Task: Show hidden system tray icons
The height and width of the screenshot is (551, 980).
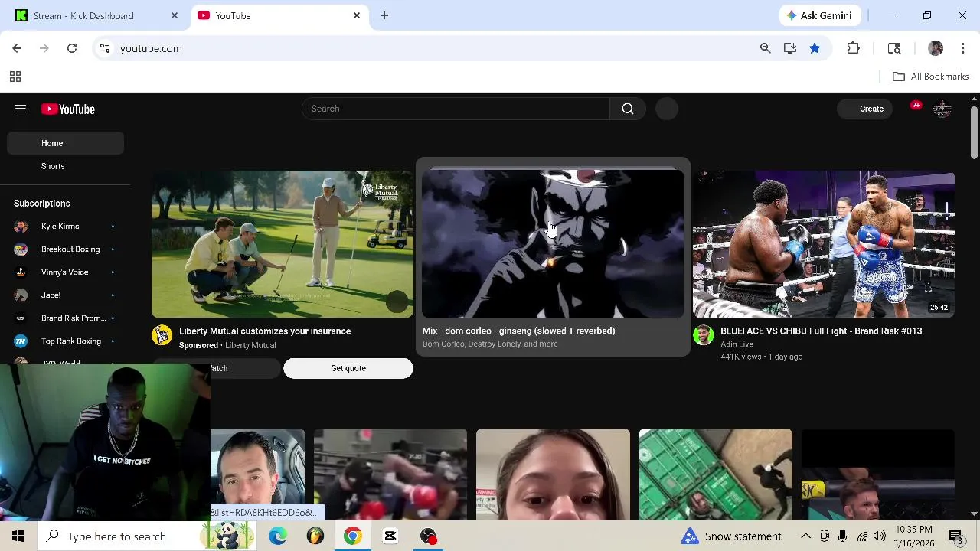Action: [805, 536]
